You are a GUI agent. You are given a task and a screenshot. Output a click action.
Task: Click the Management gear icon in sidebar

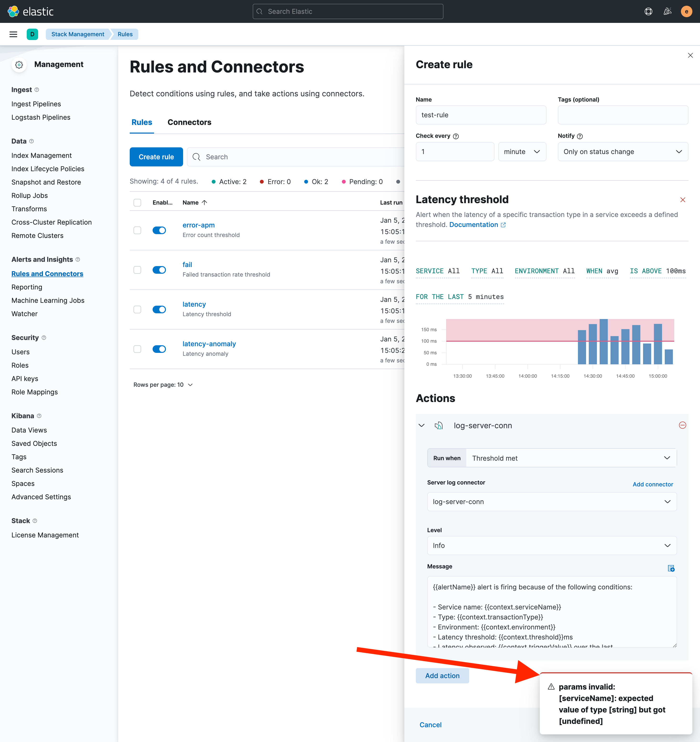(19, 65)
